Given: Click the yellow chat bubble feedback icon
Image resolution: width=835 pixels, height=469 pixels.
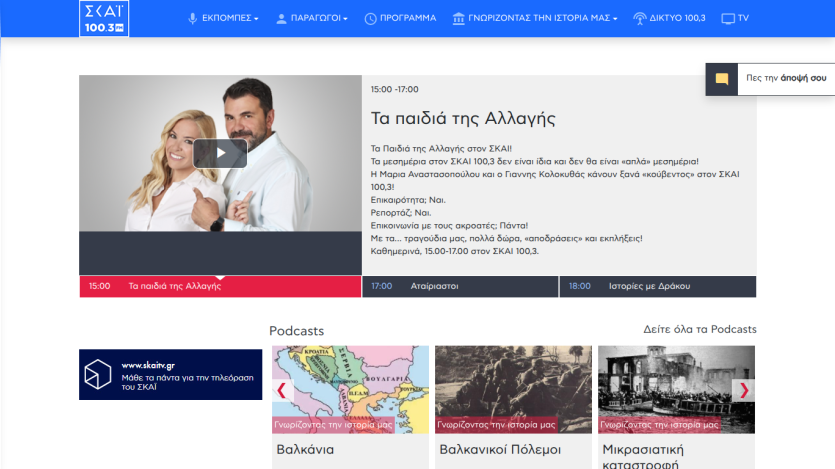Looking at the screenshot, I should coord(722,79).
